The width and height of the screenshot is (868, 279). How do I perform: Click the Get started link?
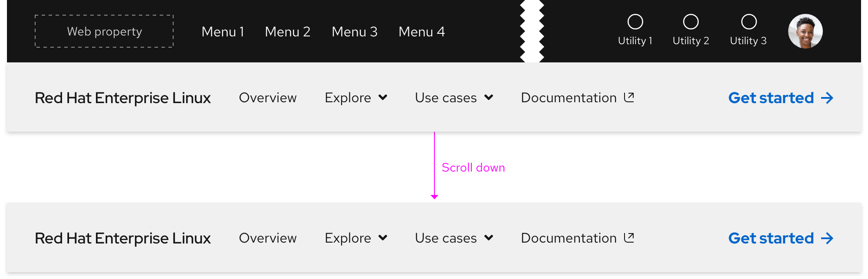(772, 98)
